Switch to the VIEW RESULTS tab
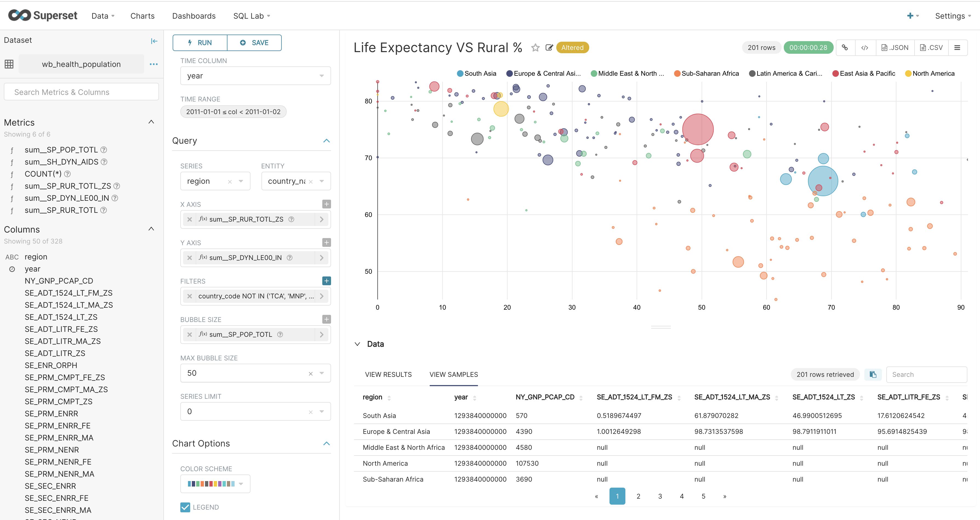980x520 pixels. (x=388, y=375)
